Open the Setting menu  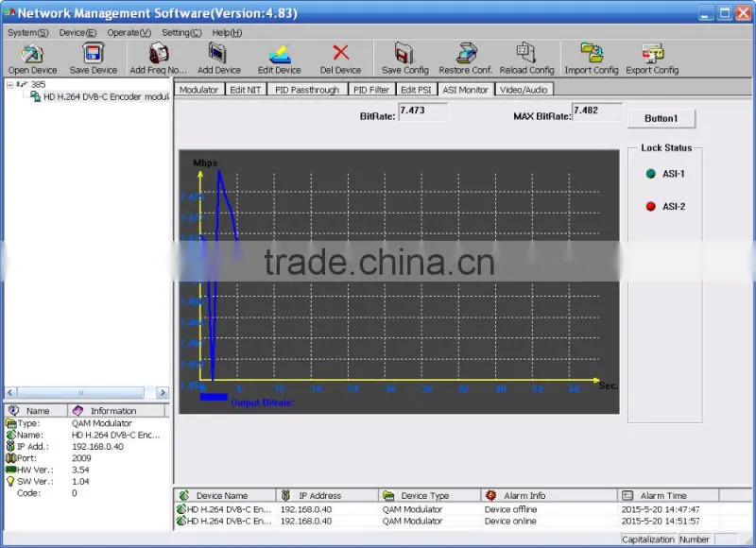click(x=181, y=33)
